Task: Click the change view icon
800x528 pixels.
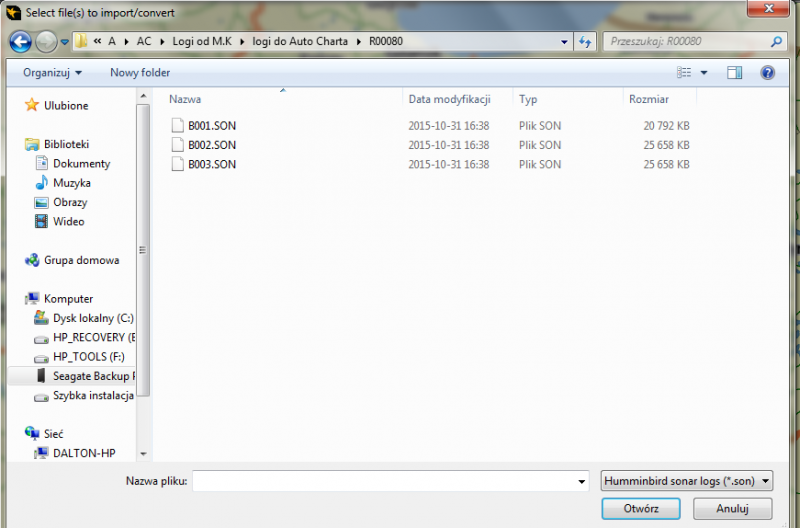Action: pos(684,72)
